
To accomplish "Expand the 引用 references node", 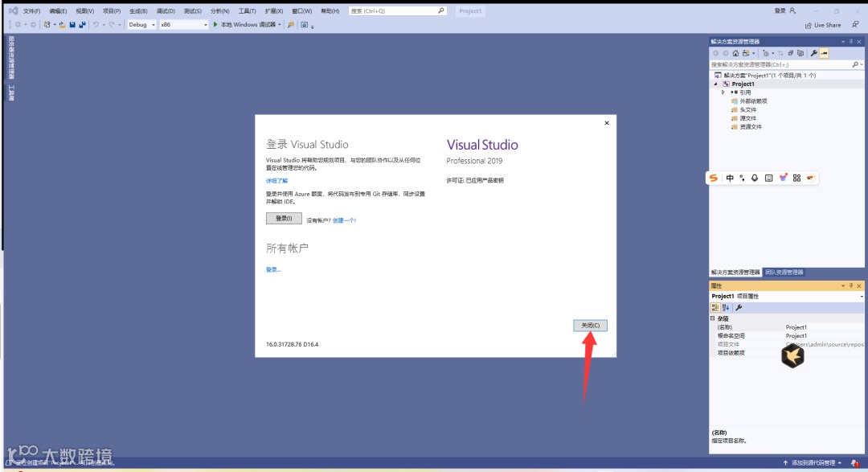I will 723,92.
